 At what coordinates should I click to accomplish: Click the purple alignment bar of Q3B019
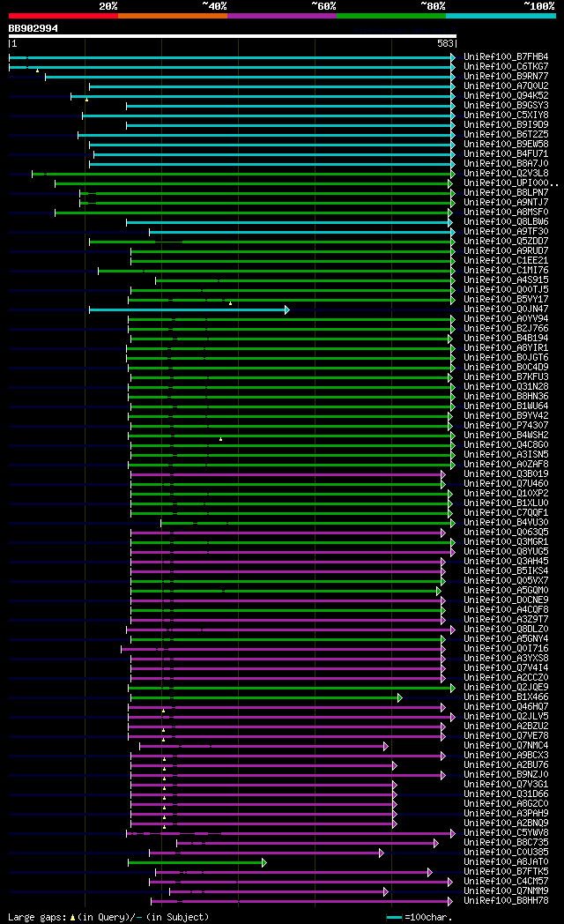288,475
